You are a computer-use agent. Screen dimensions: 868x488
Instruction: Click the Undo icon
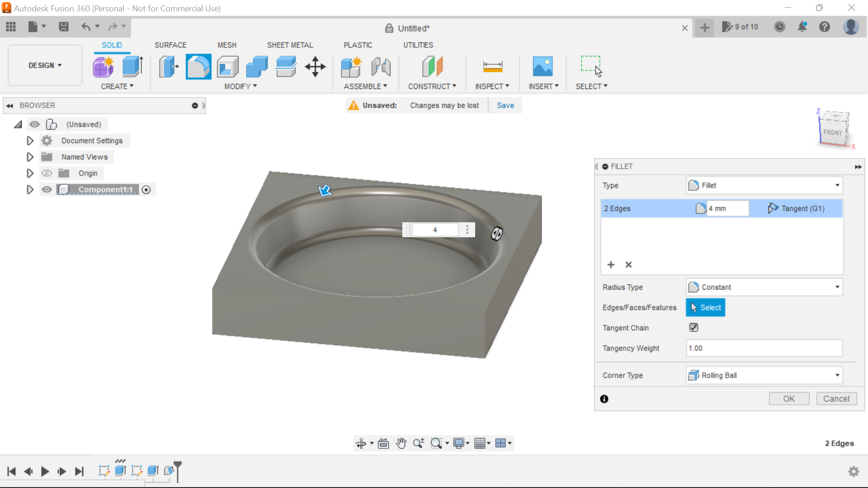point(86,27)
